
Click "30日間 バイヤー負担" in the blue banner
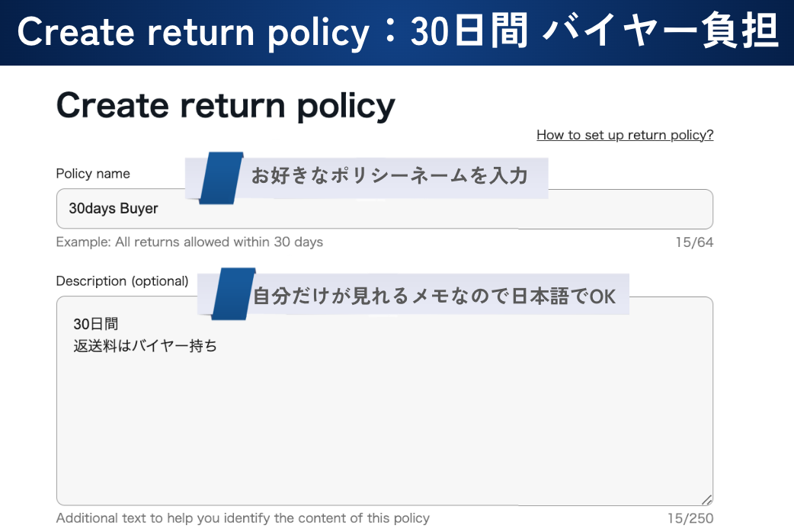coord(594,32)
